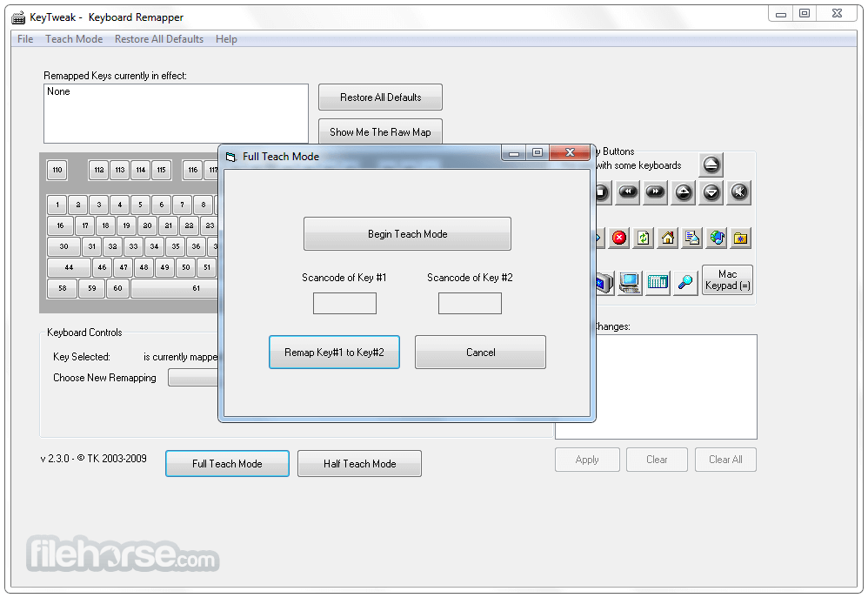Click the red X browser Stop icon

619,239
